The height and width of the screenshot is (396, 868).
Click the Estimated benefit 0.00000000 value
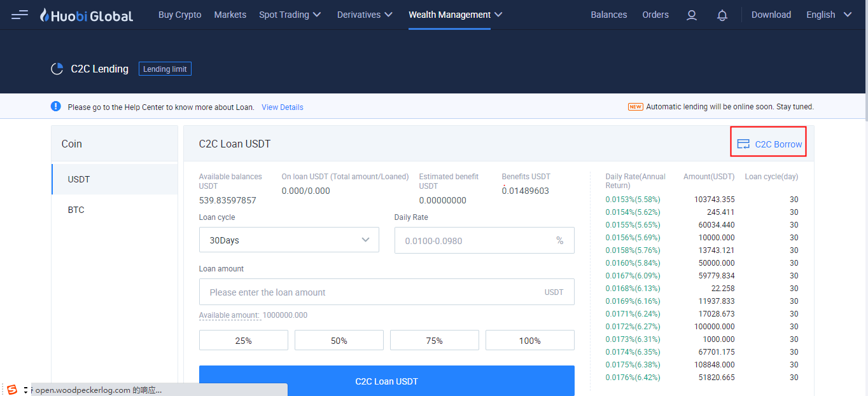[443, 200]
